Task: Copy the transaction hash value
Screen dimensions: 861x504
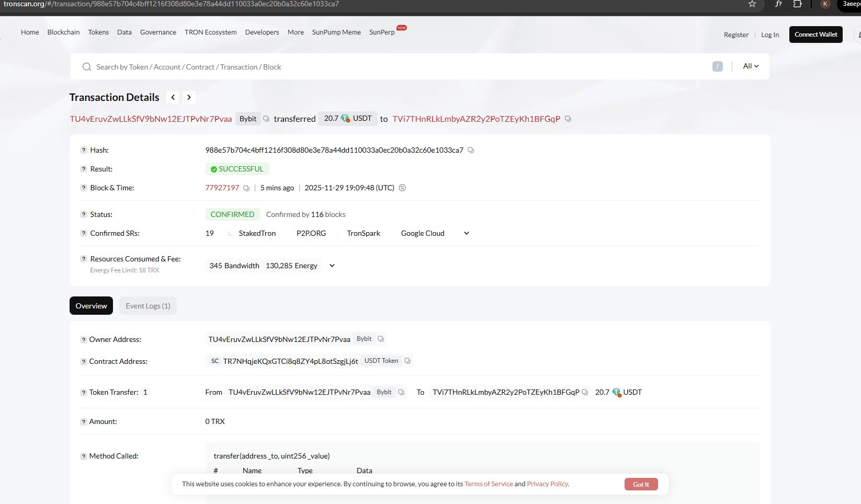Action: (x=471, y=150)
